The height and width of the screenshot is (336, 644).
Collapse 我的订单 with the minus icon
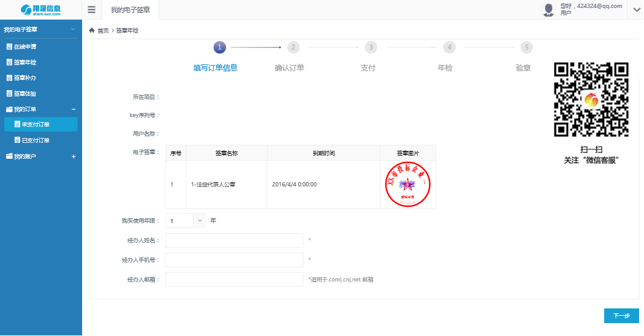tap(74, 109)
